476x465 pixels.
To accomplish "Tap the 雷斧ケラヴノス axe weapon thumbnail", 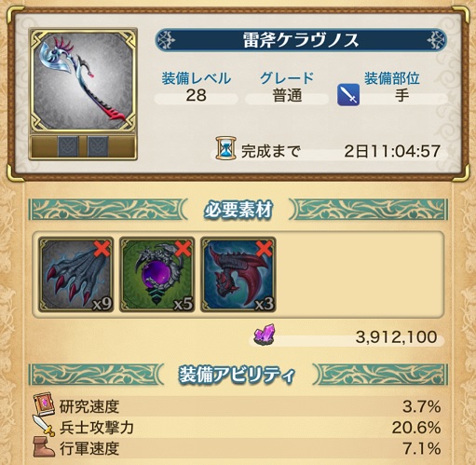I will pyautogui.click(x=83, y=81).
